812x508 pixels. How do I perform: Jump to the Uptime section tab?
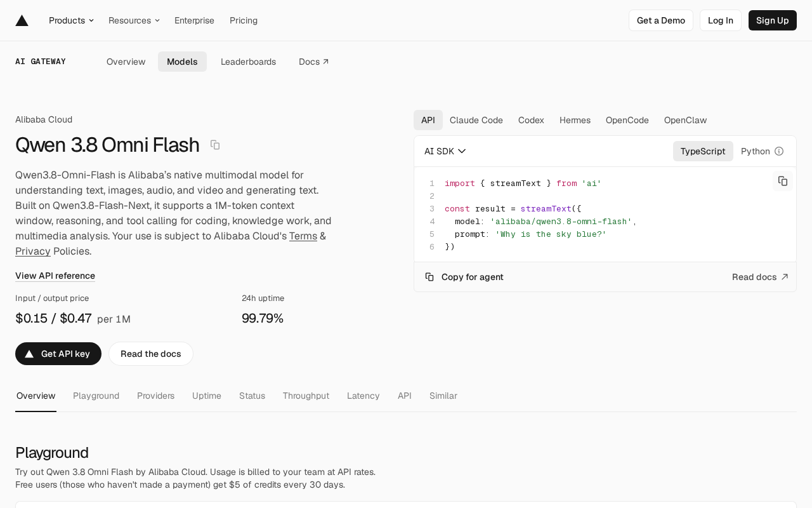(x=207, y=396)
